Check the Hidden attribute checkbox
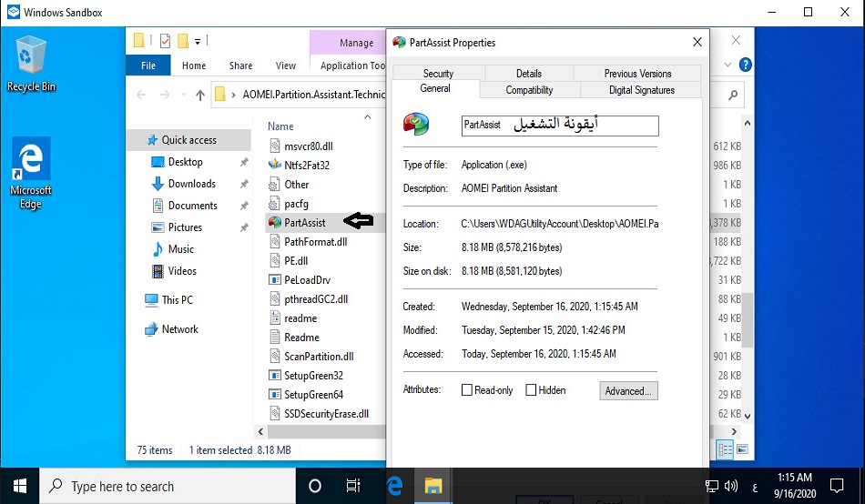 pyautogui.click(x=531, y=390)
